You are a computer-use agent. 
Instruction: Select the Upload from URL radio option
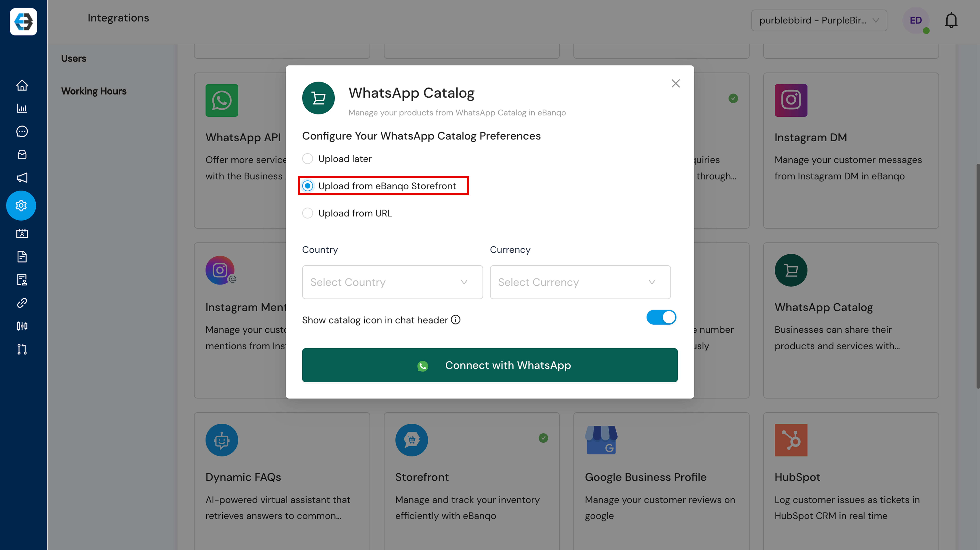307,213
